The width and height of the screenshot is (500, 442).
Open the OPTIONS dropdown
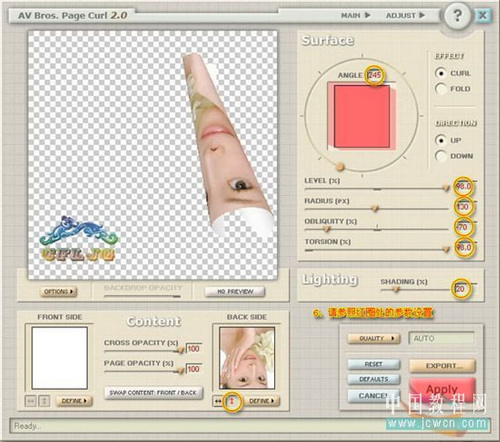tap(59, 292)
